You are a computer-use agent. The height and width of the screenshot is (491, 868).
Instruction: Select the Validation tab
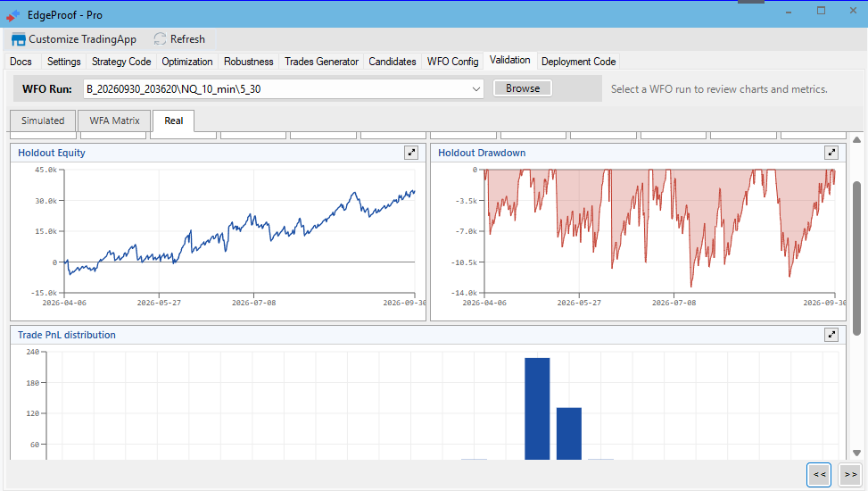coord(510,60)
